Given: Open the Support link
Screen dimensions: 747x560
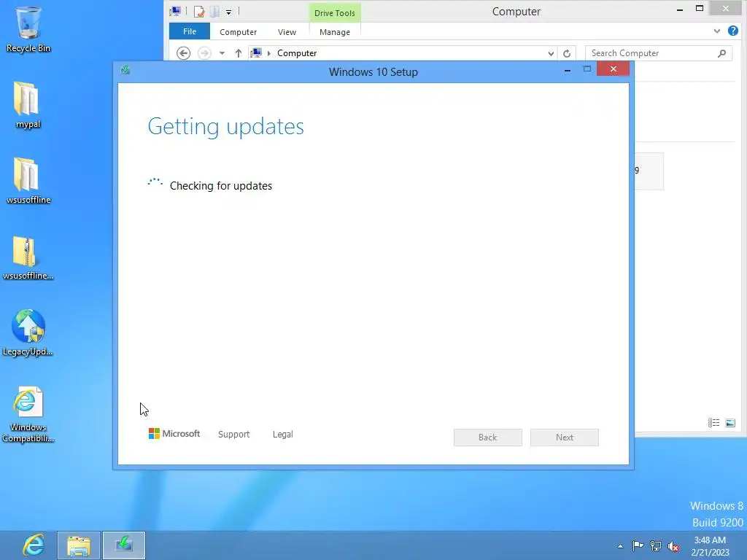Looking at the screenshot, I should tap(234, 435).
